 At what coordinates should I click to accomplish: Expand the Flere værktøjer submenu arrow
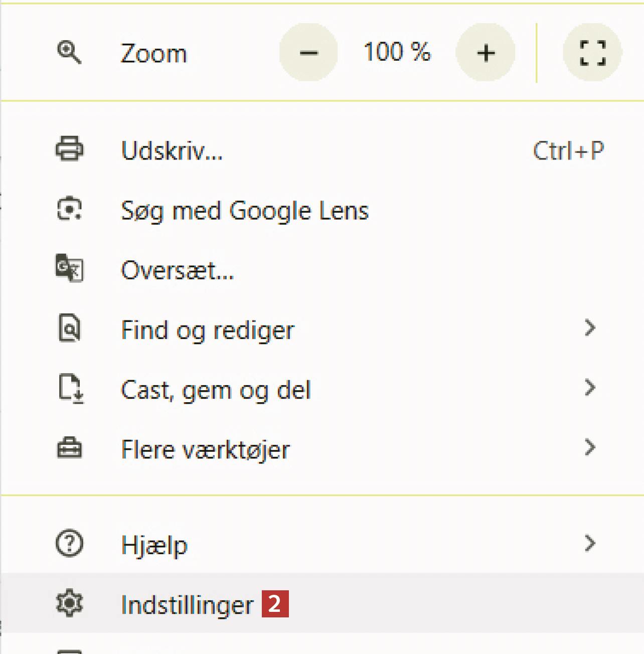(x=590, y=447)
